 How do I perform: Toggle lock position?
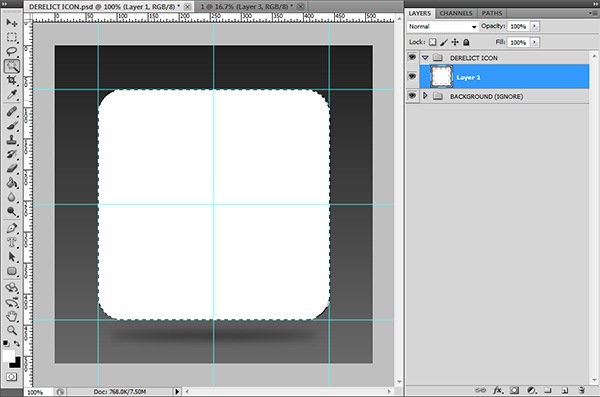(x=455, y=42)
